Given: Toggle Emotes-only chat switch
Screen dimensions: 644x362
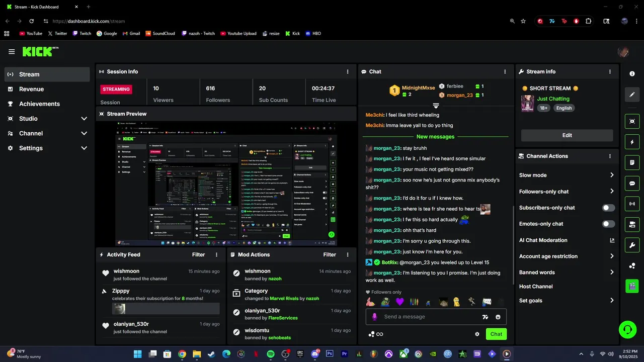Looking at the screenshot, I should pos(608,224).
